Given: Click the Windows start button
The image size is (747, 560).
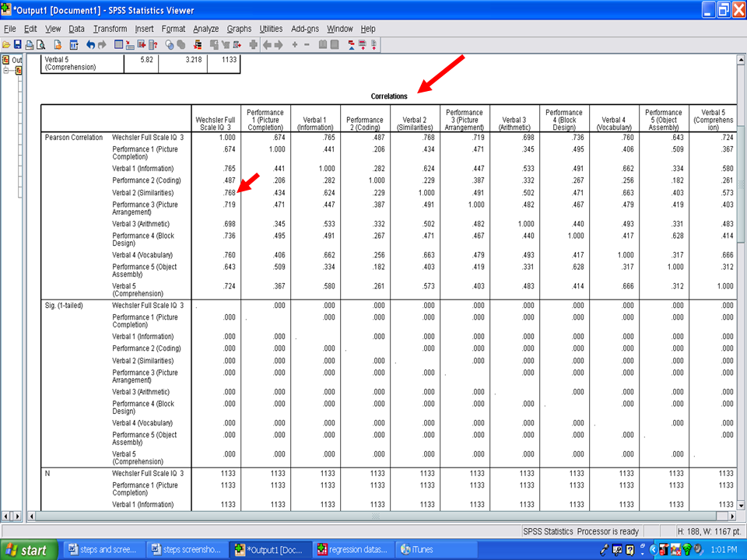Looking at the screenshot, I should [27, 550].
